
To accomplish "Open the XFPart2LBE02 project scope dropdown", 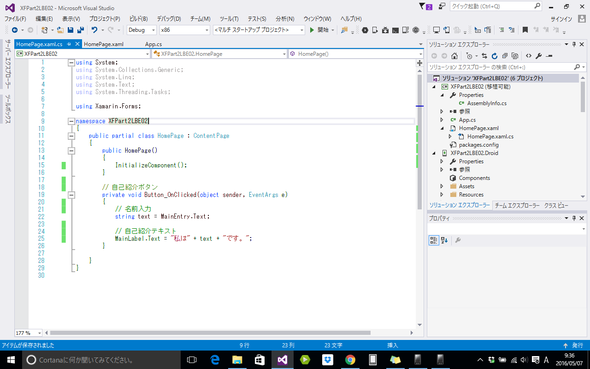I will point(83,54).
